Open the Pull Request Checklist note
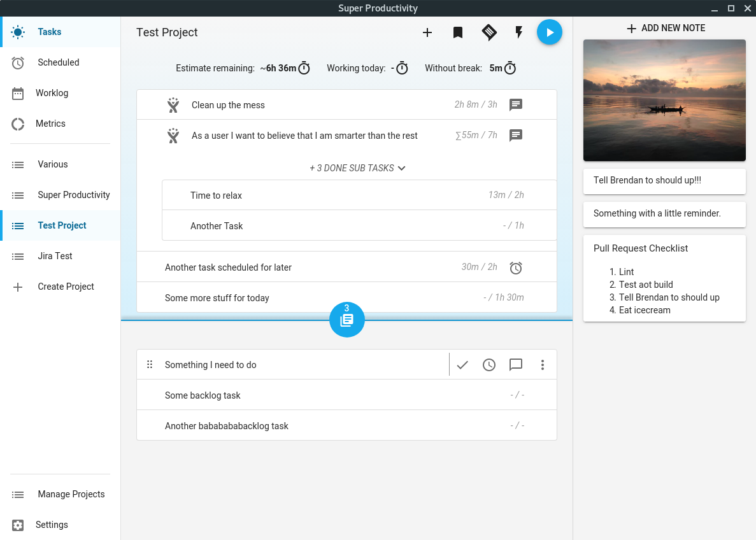The height and width of the screenshot is (540, 756). (664, 278)
